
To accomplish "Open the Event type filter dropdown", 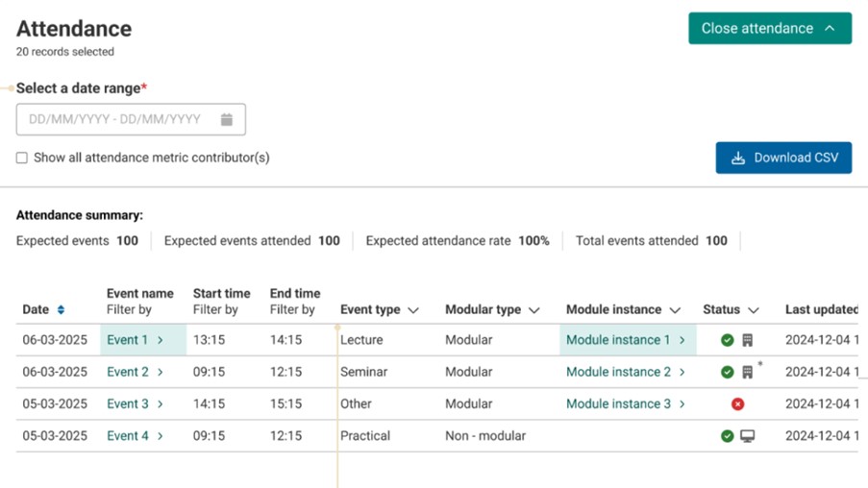I will click(x=413, y=310).
